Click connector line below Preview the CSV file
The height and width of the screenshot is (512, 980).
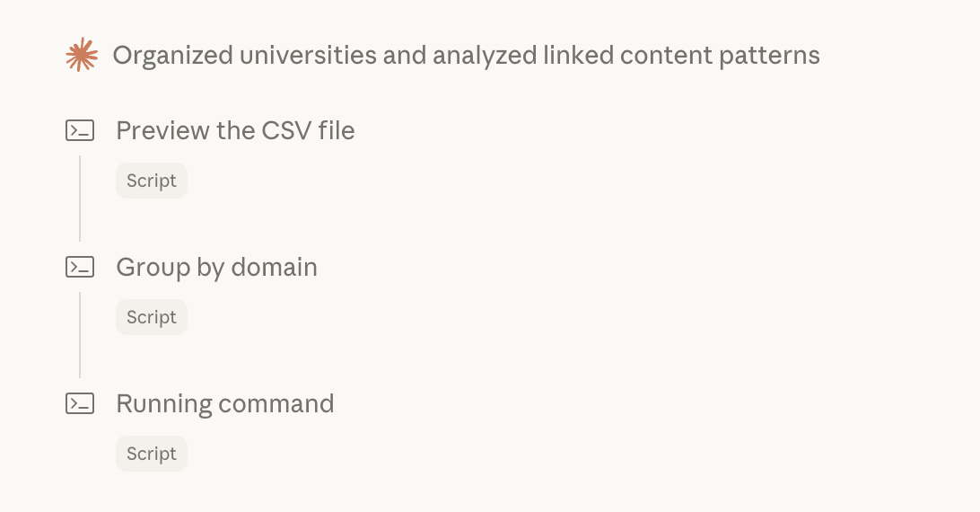(x=80, y=198)
